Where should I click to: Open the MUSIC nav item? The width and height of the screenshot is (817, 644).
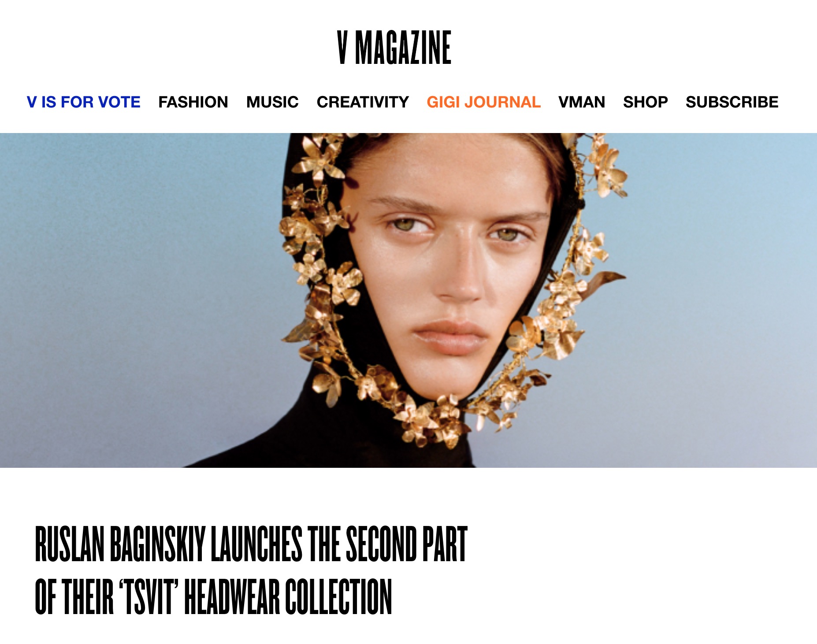click(272, 102)
